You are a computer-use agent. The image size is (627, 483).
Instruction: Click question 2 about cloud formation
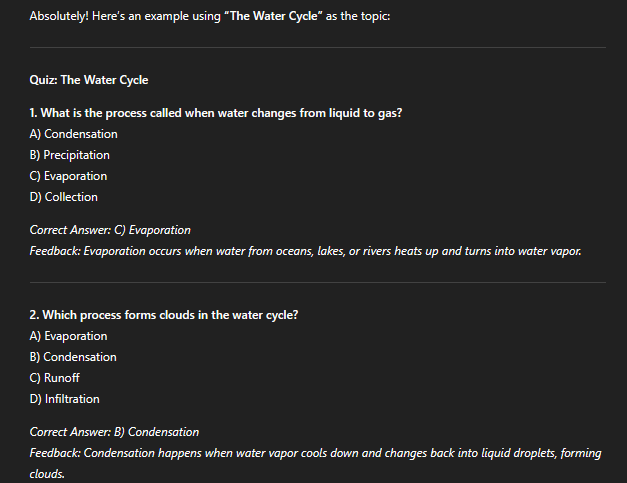164,315
